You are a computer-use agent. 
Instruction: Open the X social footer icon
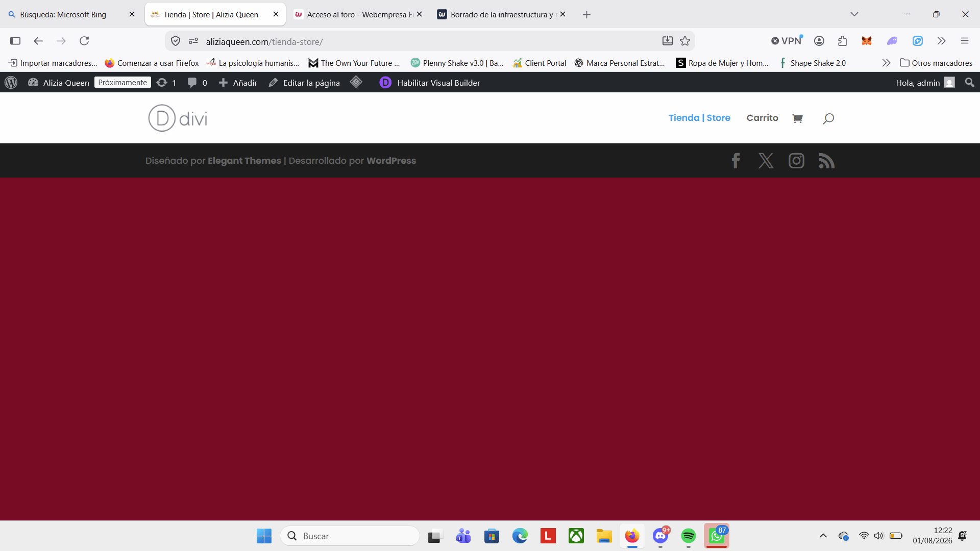pos(766,161)
